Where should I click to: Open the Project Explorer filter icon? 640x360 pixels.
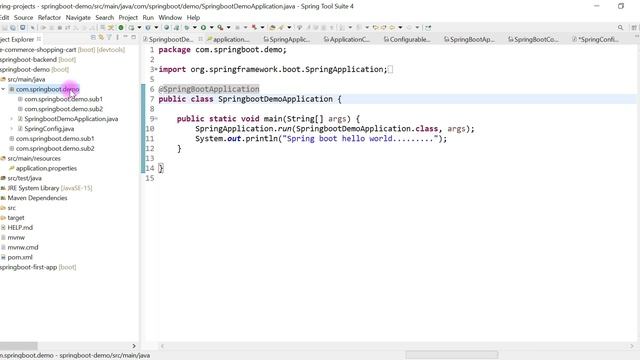[109, 37]
